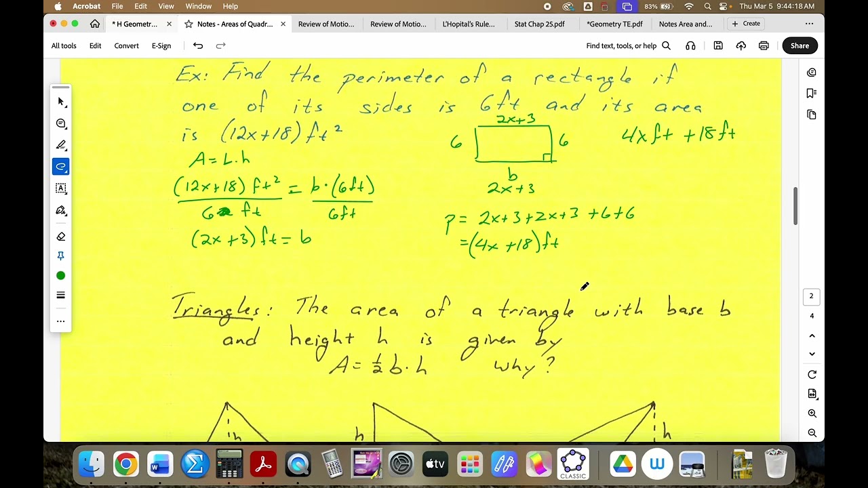Go to next page arrow
868x488 pixels.
[812, 354]
